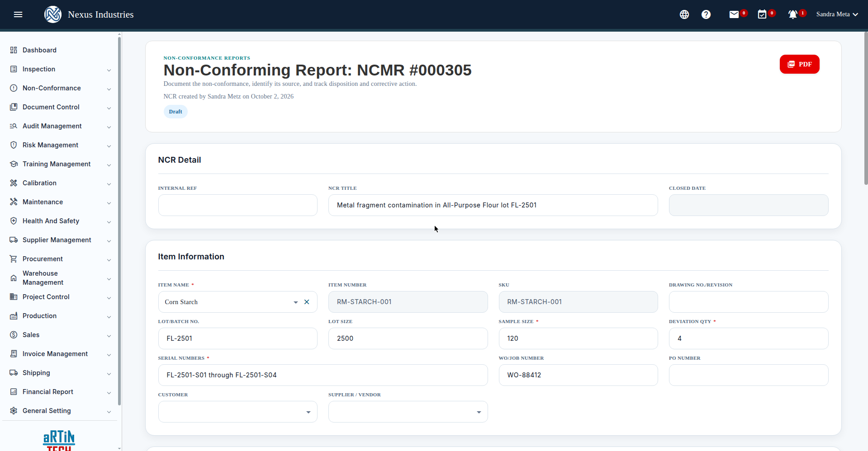Click the WO/Job Number field
This screenshot has height=451, width=868.
point(578,375)
